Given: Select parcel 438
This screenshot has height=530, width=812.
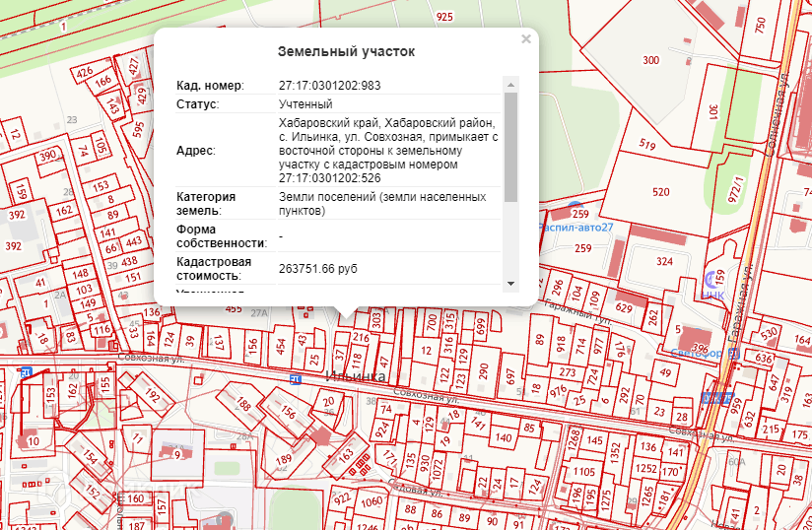Looking at the screenshot, I should pos(129,261).
